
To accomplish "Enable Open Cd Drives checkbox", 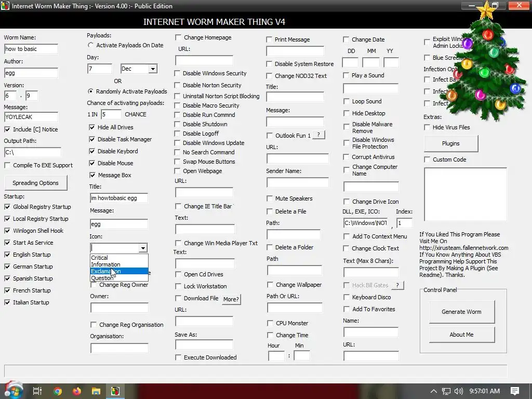I will [178, 274].
